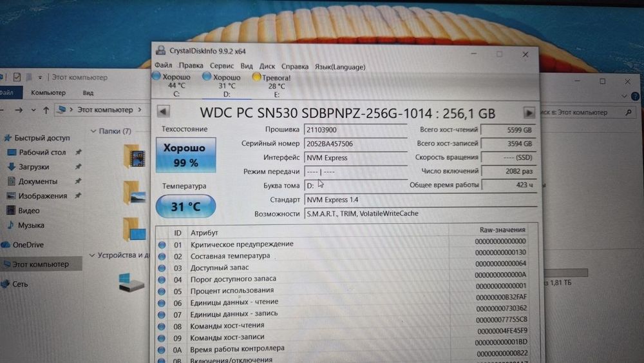Click power-on count value 2082 раз
Screen dimensions: 644x363
[509, 172]
